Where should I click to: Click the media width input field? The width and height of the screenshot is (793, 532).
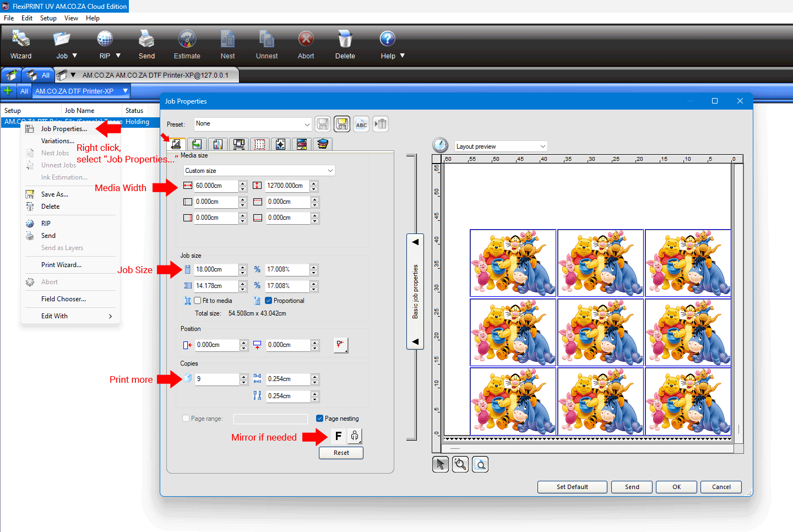tap(216, 186)
